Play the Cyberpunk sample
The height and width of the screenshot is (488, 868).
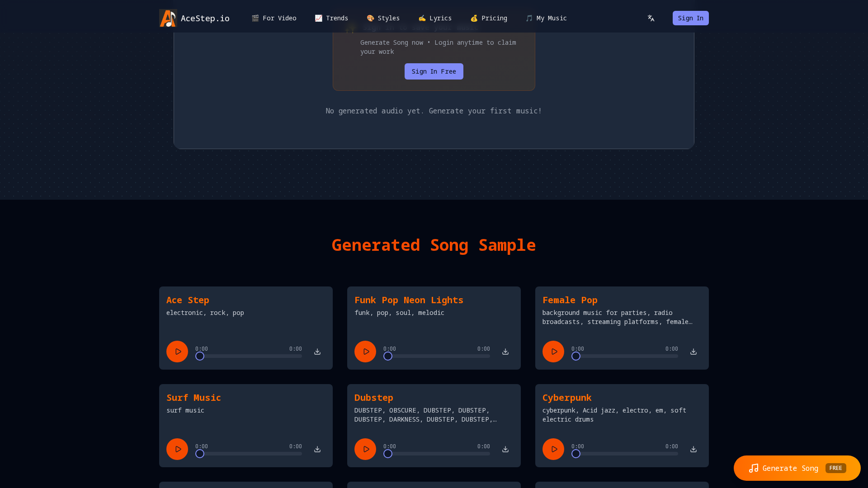[553, 449]
